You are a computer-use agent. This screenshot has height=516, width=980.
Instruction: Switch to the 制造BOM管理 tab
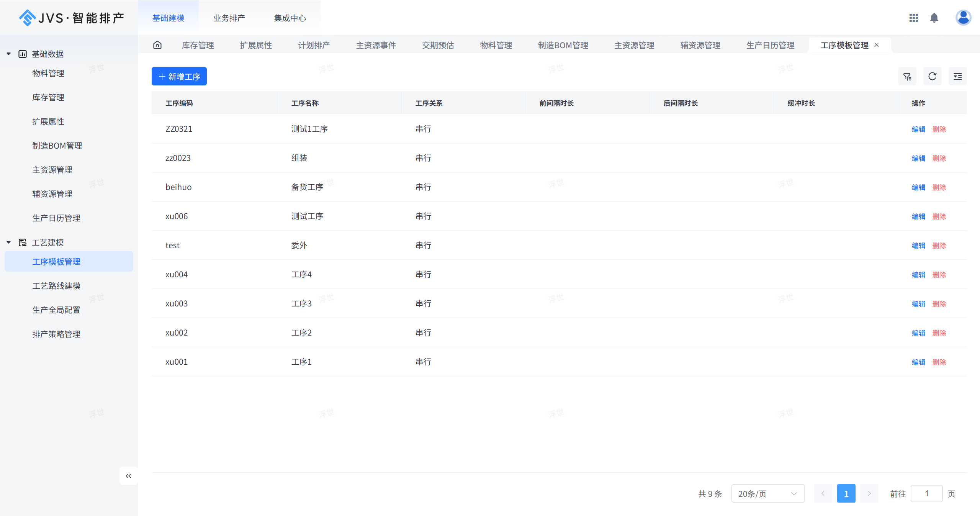click(563, 45)
